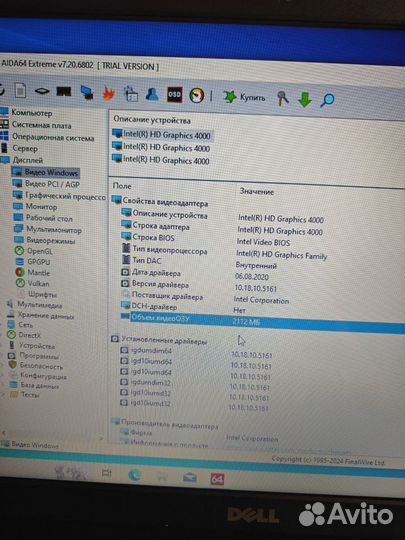The width and height of the screenshot is (405, 540).
Task: Expand База данных tree node
Action: [39, 386]
